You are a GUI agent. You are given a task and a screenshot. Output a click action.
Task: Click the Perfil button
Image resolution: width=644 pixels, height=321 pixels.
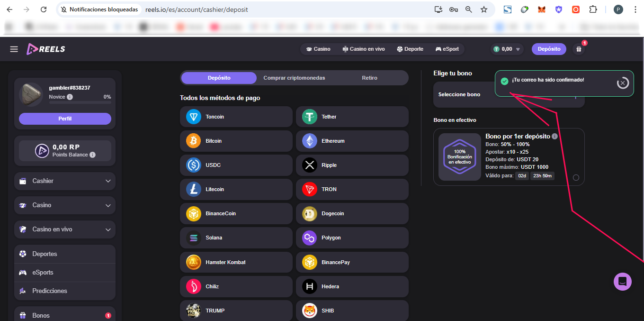coord(65,119)
